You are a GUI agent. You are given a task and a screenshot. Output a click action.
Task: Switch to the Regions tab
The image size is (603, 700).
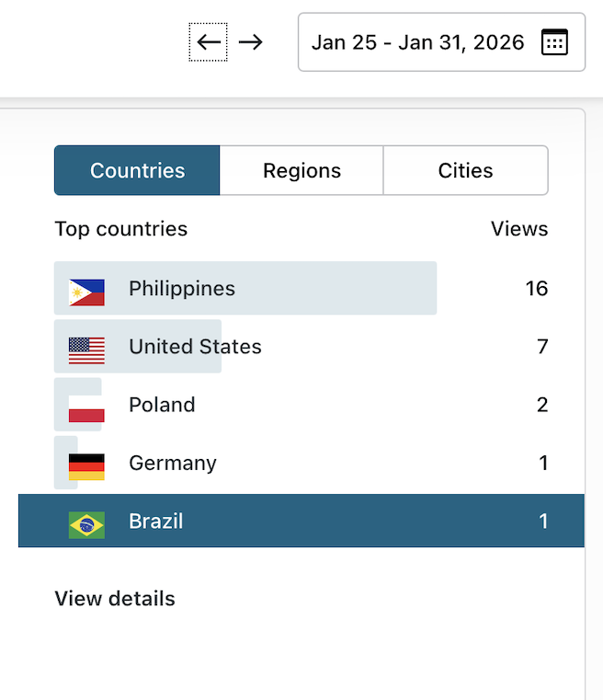[x=301, y=171]
